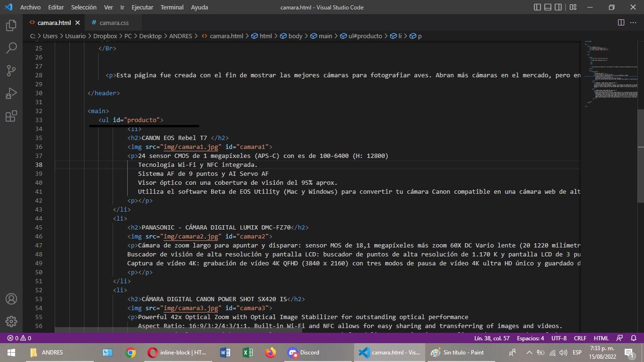This screenshot has width=644, height=362.
Task: Click the Windows Start button
Action: 11,352
